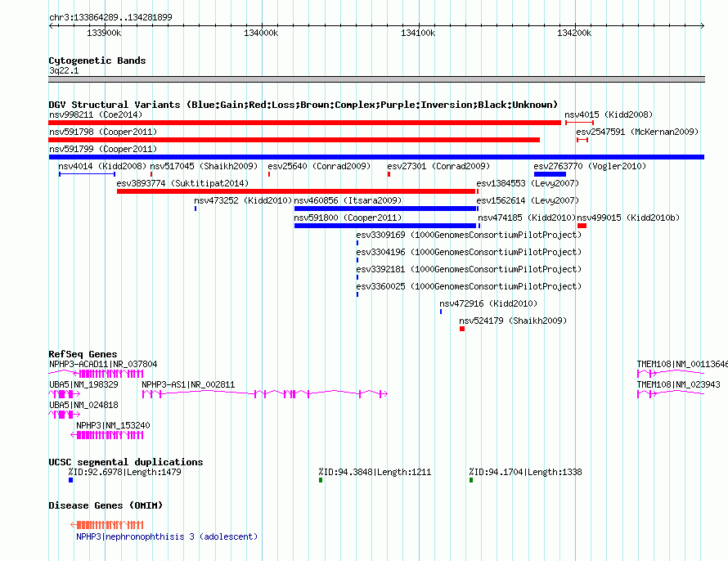The width and height of the screenshot is (728, 561).
Task: Open variant label nsv460856 (Itsara2009)
Action: tap(348, 200)
